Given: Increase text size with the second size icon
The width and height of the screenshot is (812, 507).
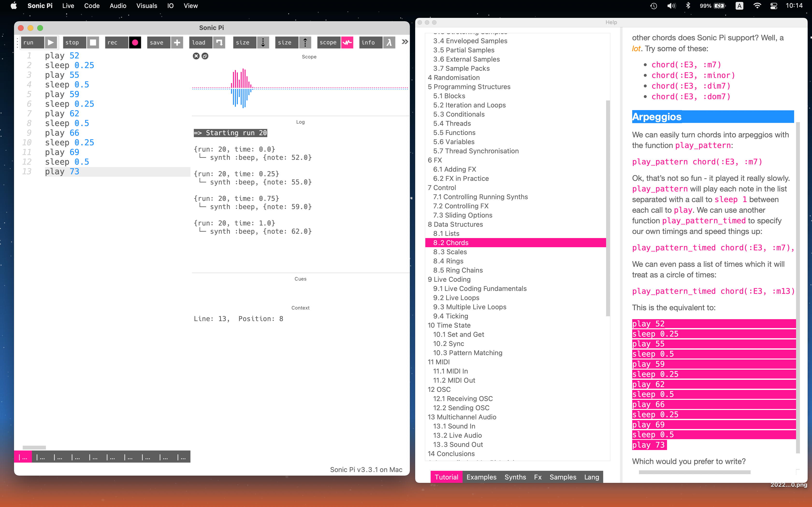Looking at the screenshot, I should tap(305, 42).
